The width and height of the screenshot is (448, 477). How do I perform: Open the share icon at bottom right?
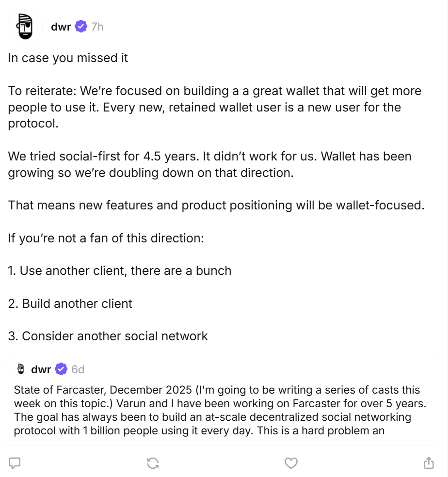(x=429, y=463)
